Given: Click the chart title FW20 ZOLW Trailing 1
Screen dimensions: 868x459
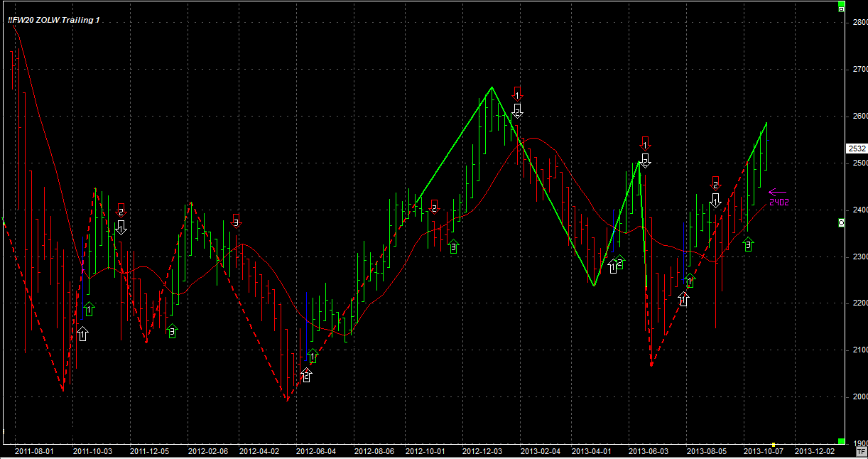Looking at the screenshot, I should [54, 21].
